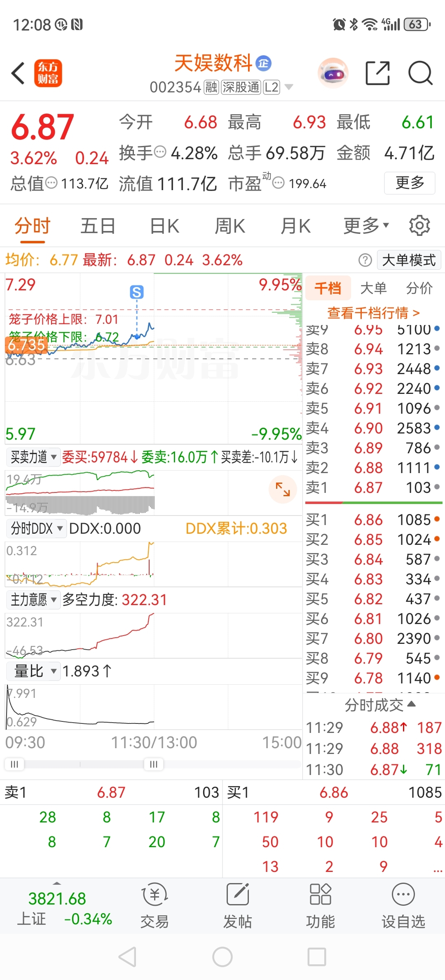Viewport: 445px width, 980px height.
Task: Switch to 日K chart tab
Action: [x=164, y=226]
